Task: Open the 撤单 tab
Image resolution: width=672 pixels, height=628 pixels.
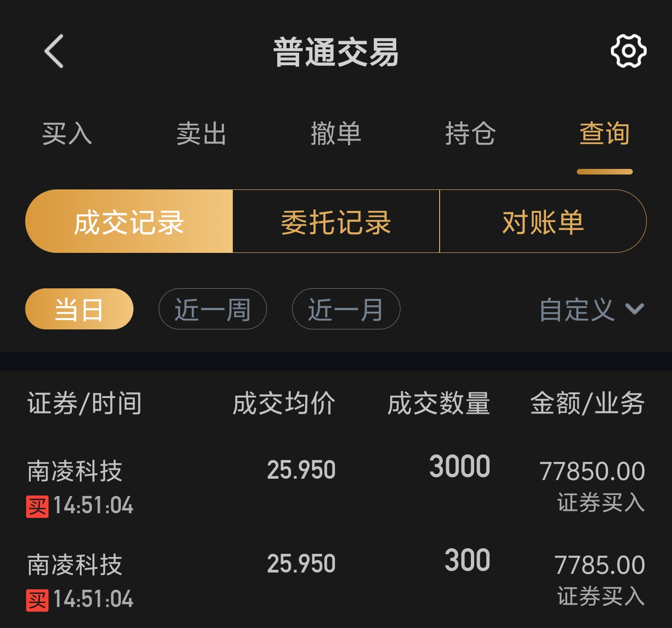Action: tap(336, 134)
